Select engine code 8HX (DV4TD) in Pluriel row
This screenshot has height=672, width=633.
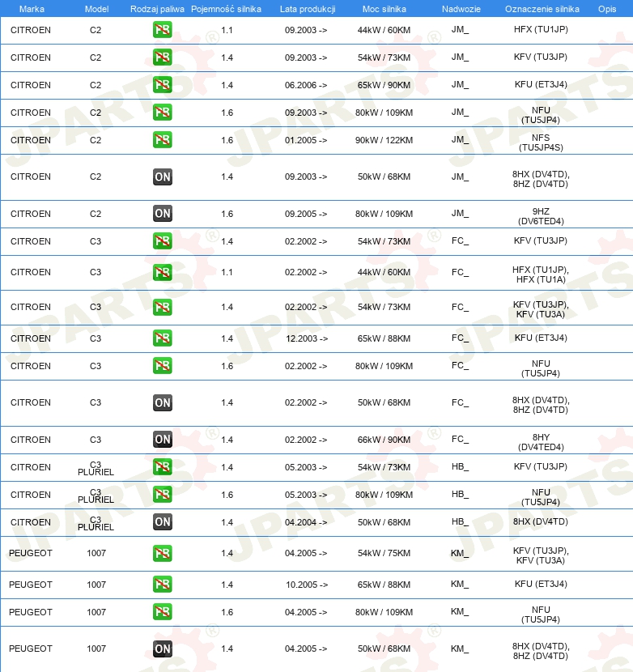(541, 521)
